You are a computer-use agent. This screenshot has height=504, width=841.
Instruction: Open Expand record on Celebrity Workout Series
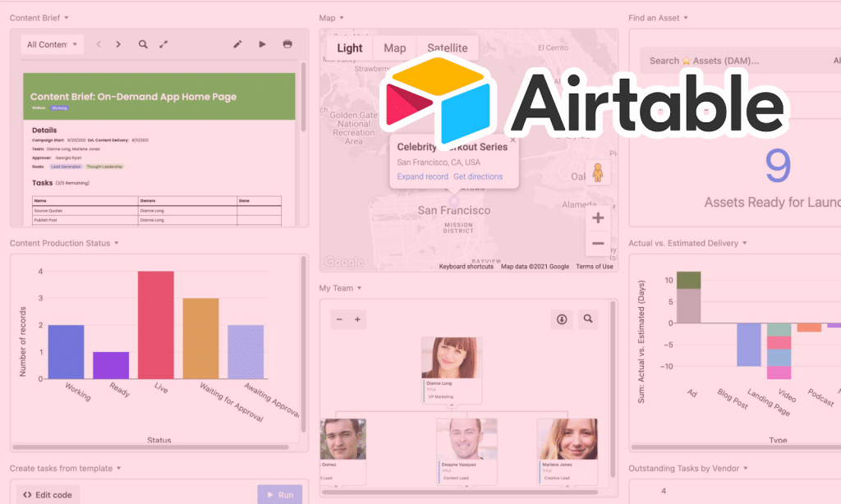tap(421, 176)
